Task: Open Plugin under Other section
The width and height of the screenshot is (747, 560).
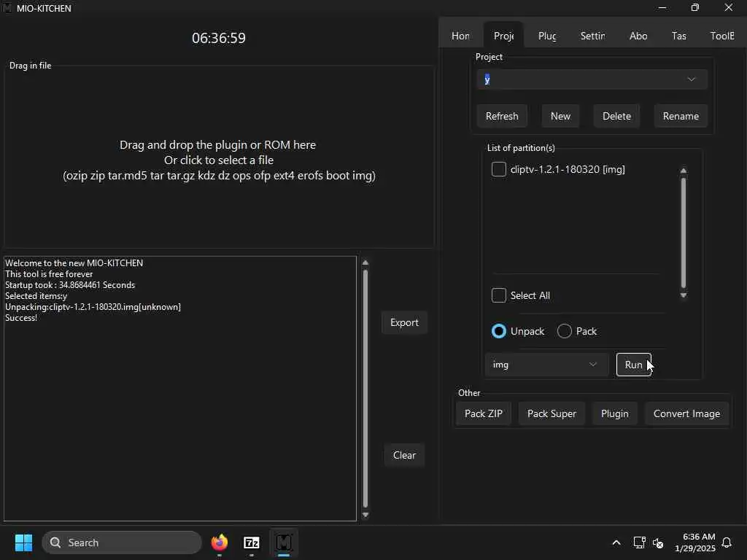Action: click(x=614, y=414)
